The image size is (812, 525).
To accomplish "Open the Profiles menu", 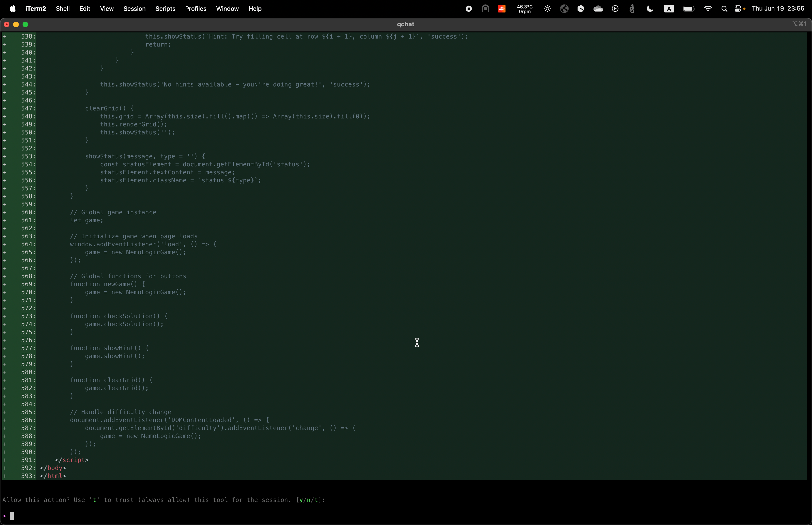I will (195, 8).
